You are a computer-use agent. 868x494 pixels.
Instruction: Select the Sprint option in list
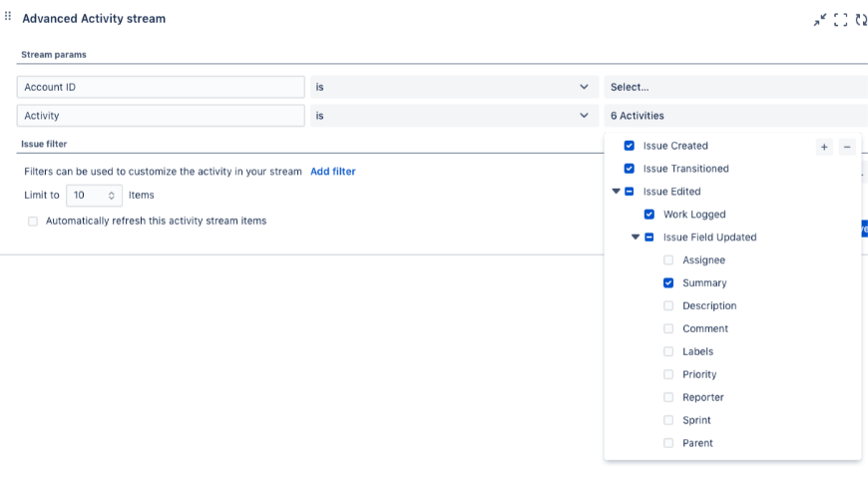[x=696, y=420]
